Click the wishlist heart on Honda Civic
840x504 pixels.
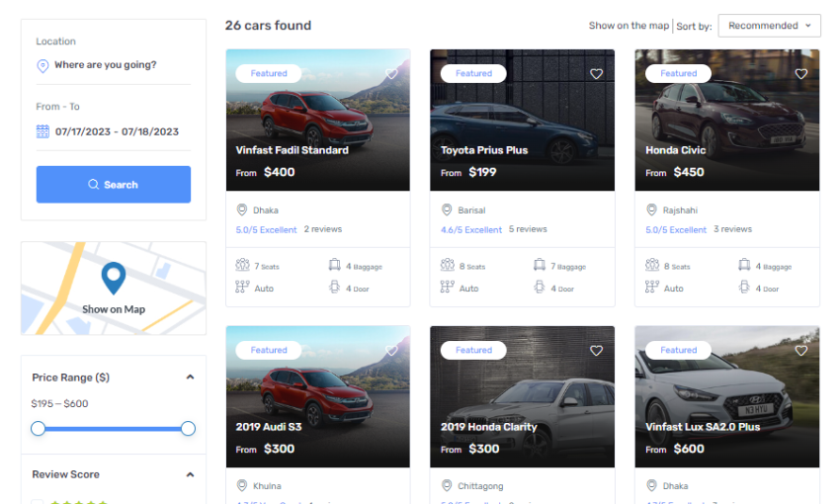[801, 74]
